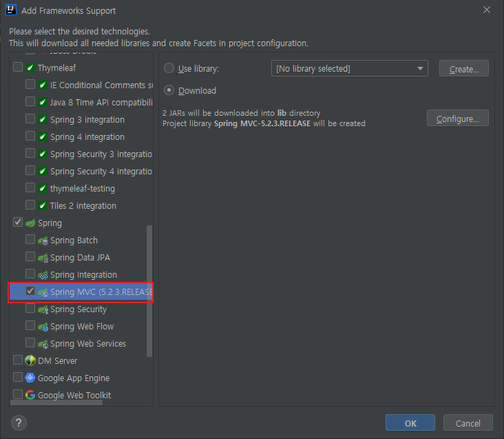Click the icon next to IE Conditional Comments
The image size is (504, 439).
(43, 85)
